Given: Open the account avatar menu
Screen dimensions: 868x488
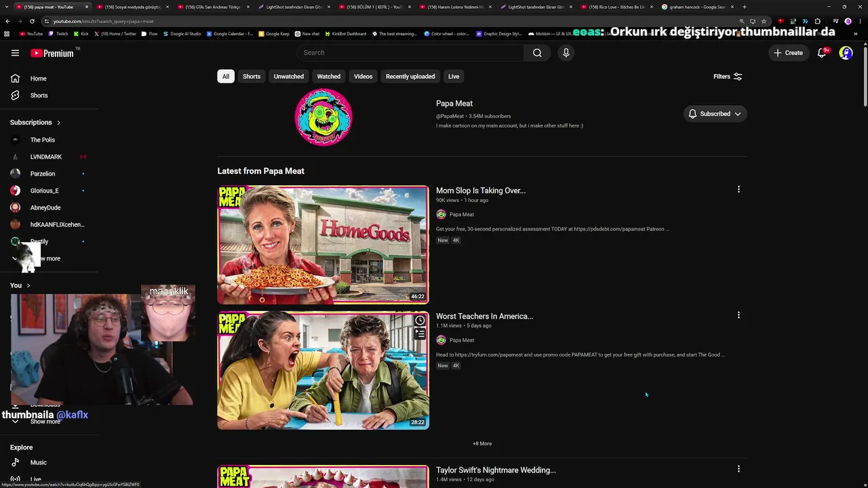Looking at the screenshot, I should pos(846,53).
